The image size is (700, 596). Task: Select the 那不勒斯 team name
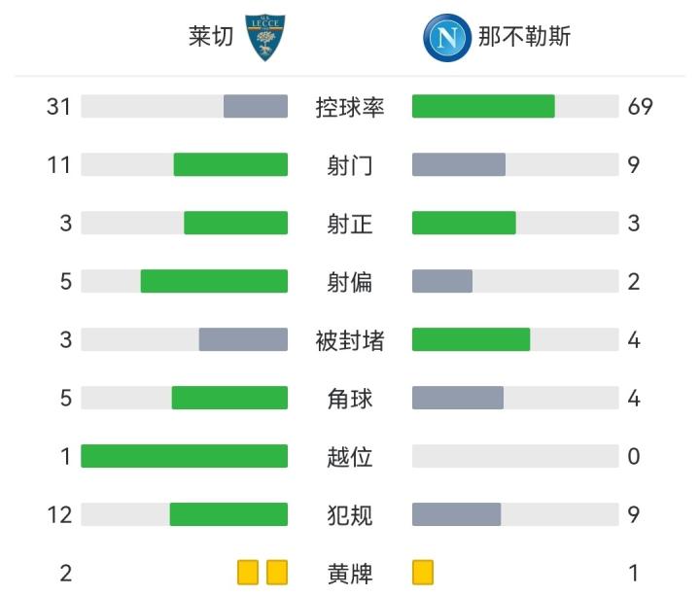click(524, 38)
